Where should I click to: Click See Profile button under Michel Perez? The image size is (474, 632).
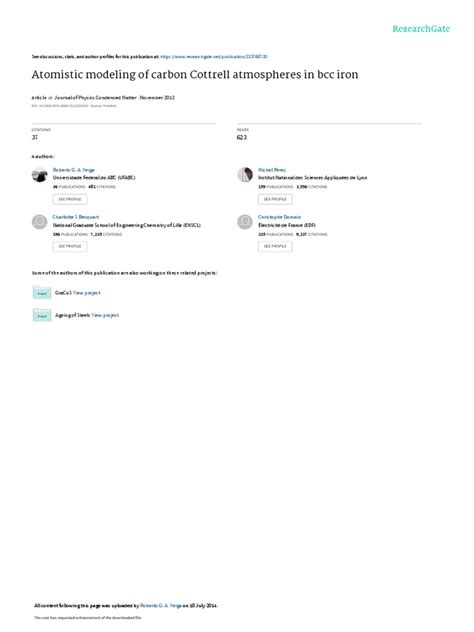(275, 199)
